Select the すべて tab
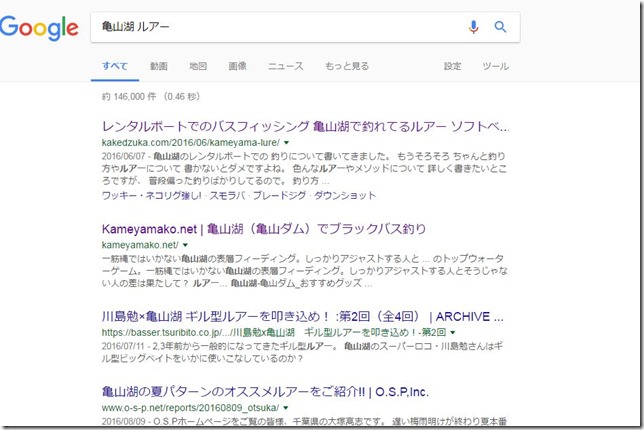This screenshot has height=430, width=644. 115,66
